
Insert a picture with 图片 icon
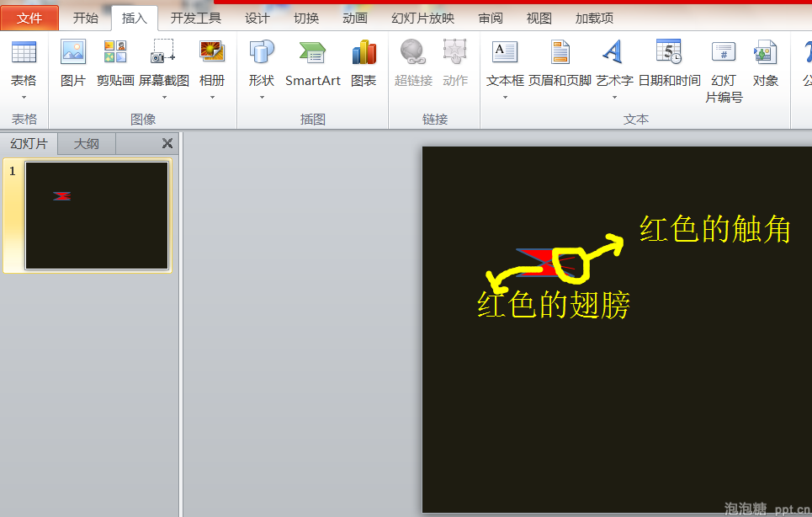[73, 53]
